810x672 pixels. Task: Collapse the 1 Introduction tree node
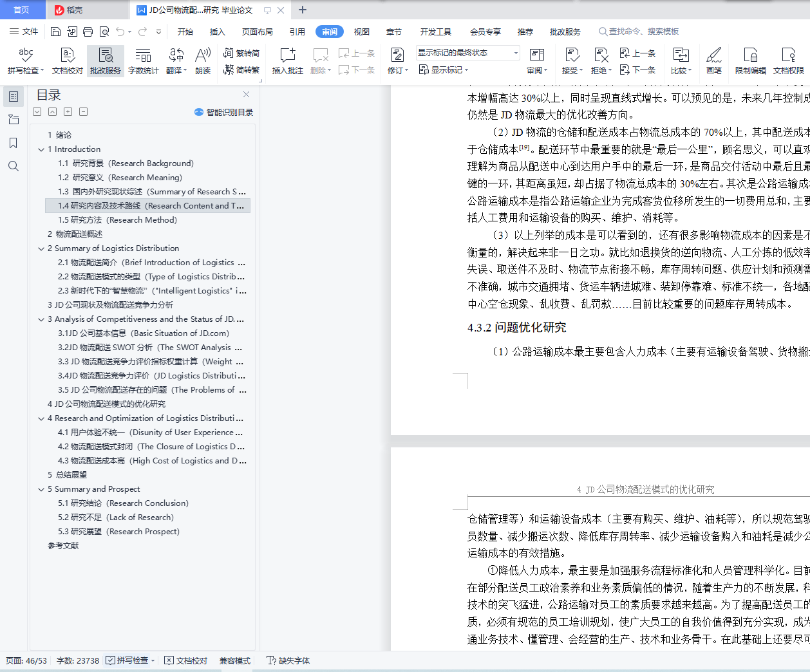coord(41,149)
